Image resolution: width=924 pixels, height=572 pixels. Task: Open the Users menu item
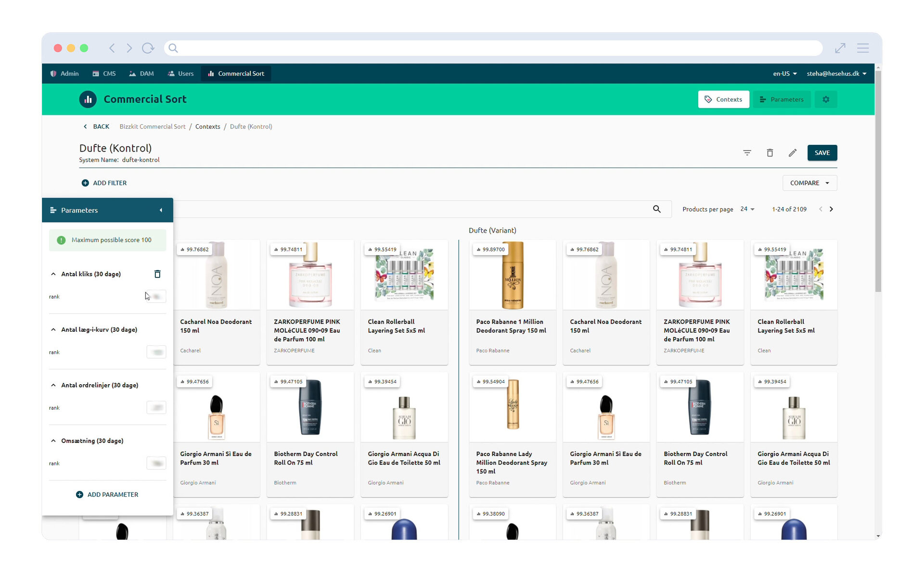click(181, 74)
